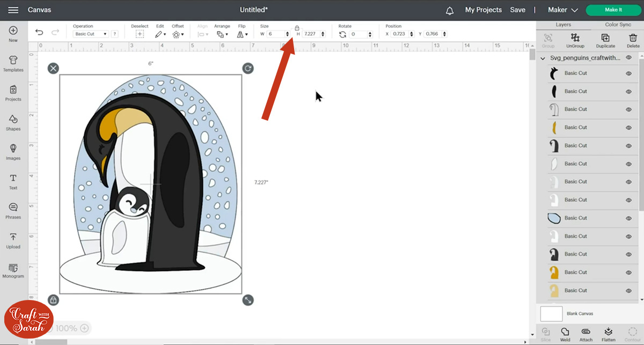644x345 pixels.
Task: Remove the image using canvas X handle
Action: tap(53, 68)
